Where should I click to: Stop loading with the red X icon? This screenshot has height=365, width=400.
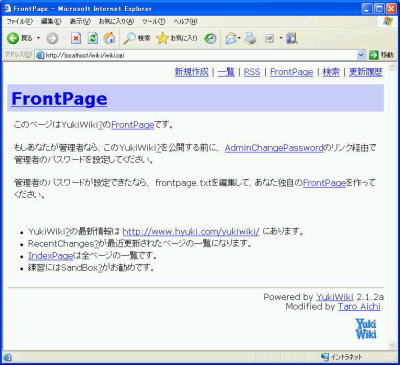click(76, 38)
